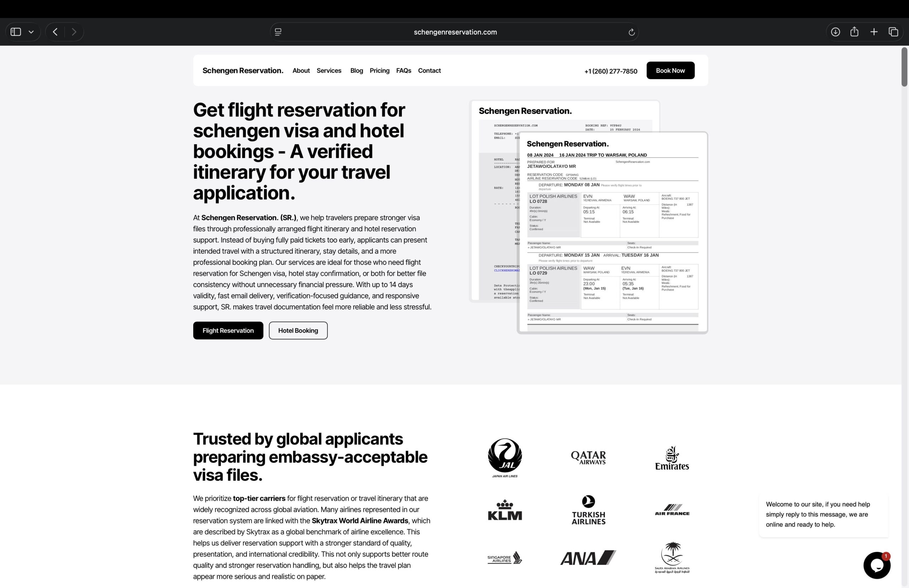The height and width of the screenshot is (588, 909).
Task: Expand the sidebar tab group chevron
Action: (x=31, y=32)
